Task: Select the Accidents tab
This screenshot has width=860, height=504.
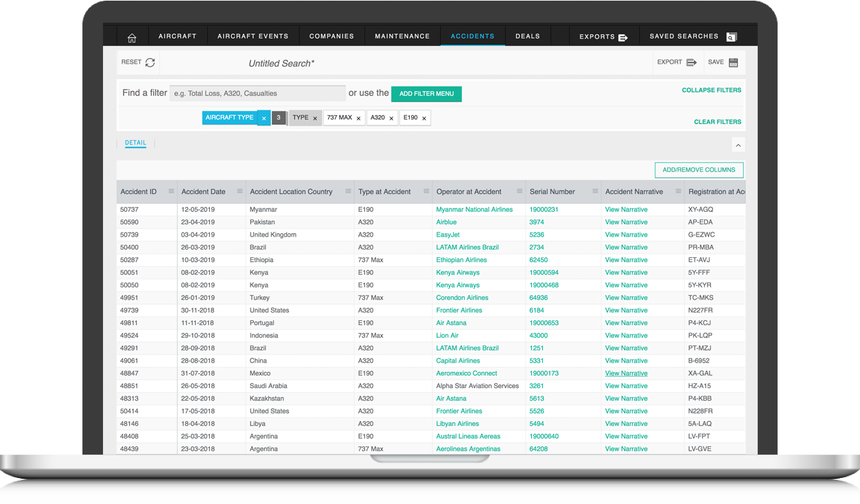Action: (472, 36)
